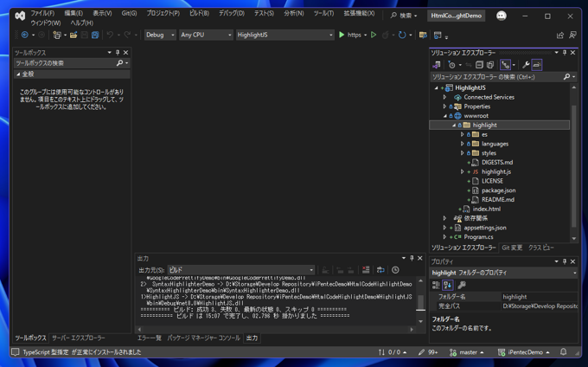Expand the Connected Services node
The width and height of the screenshot is (588, 367).
(x=445, y=97)
